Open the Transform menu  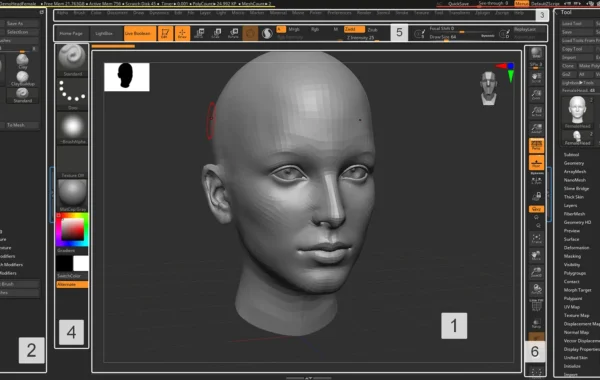(459, 13)
